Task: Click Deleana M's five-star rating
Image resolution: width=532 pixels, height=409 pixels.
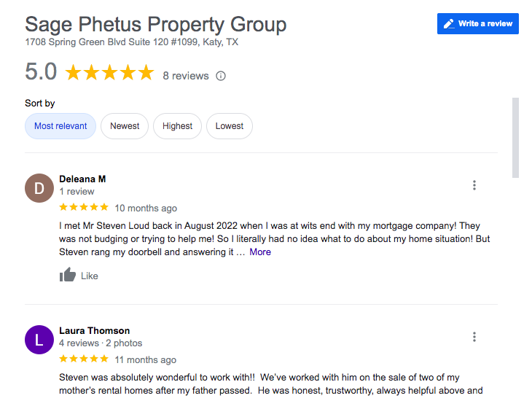Action: [x=84, y=207]
